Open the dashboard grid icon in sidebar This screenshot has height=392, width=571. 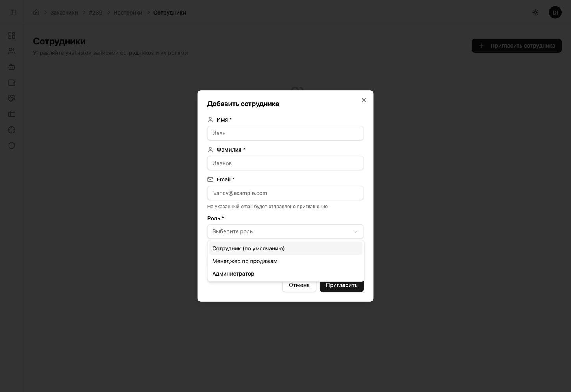pyautogui.click(x=12, y=35)
